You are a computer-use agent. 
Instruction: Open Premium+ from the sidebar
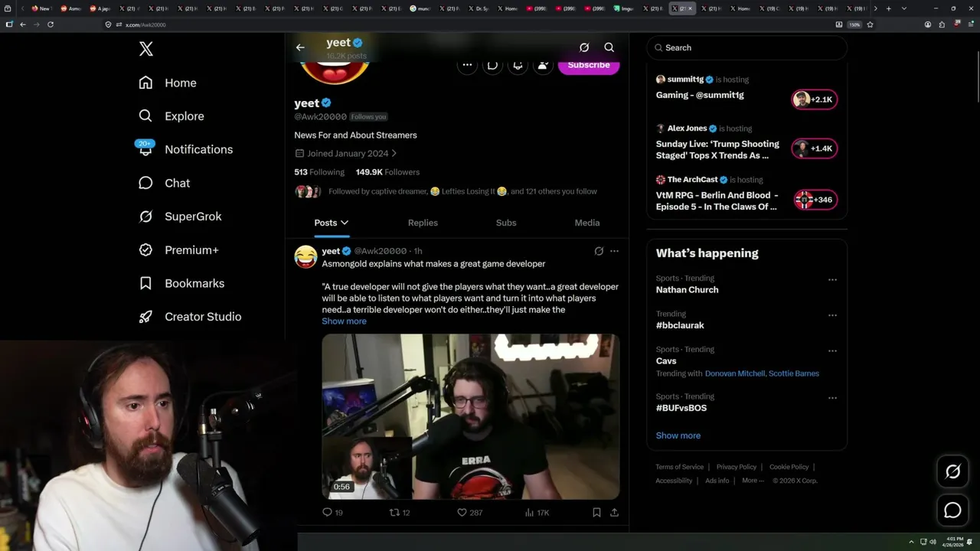pos(178,249)
